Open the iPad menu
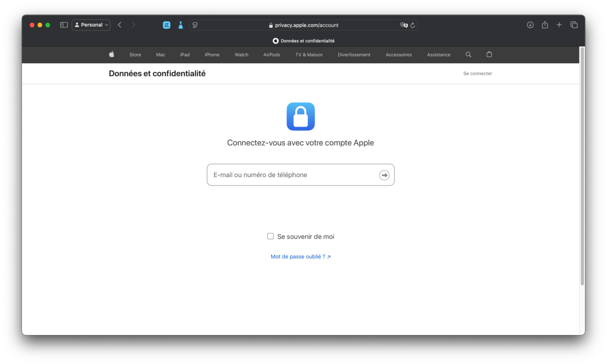This screenshot has height=364, width=607. tap(185, 55)
